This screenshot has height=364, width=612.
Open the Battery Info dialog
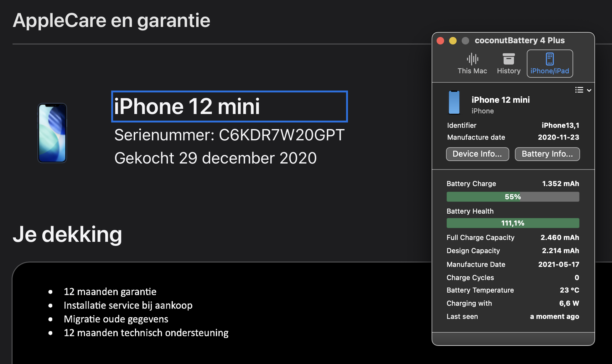pyautogui.click(x=547, y=154)
